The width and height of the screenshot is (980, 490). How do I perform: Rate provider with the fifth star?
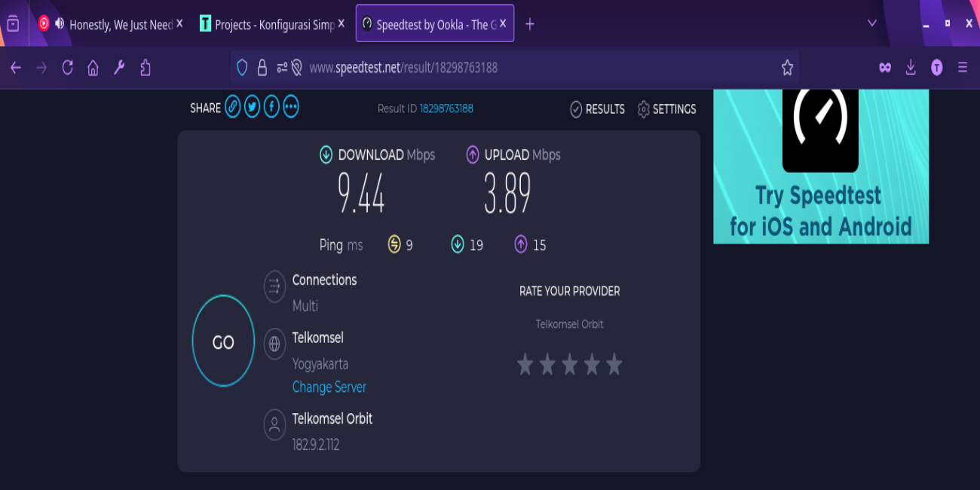614,365
